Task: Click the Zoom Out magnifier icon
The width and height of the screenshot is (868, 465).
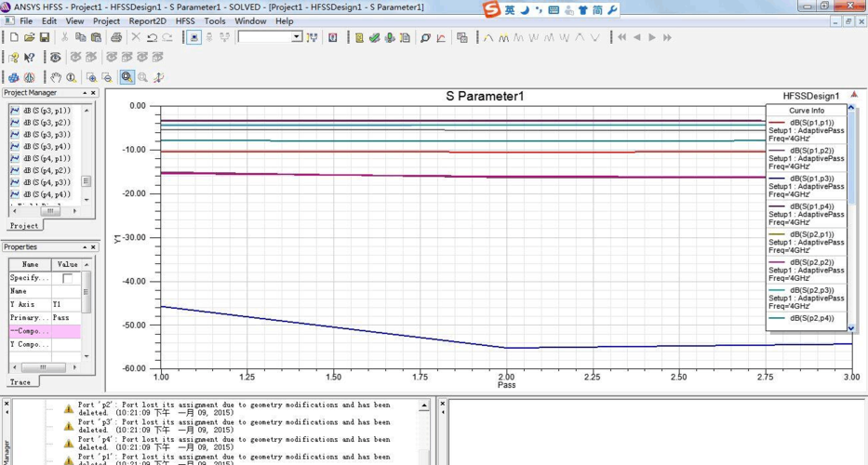Action: tap(107, 77)
